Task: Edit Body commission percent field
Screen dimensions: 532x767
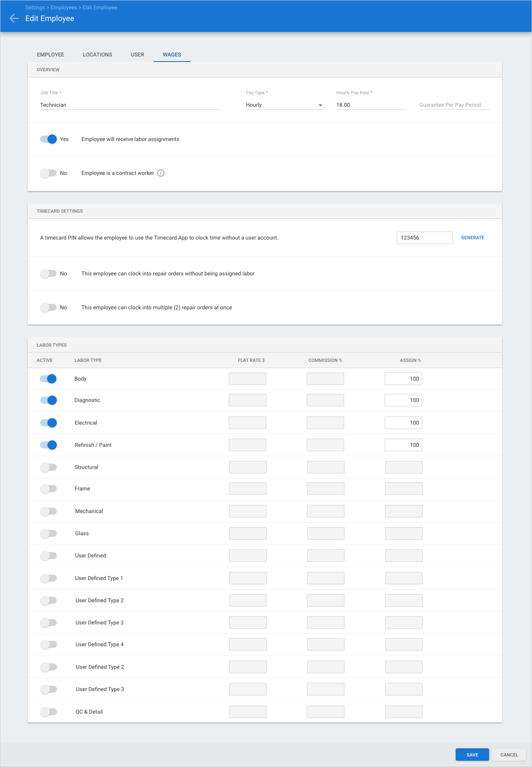Action: (325, 379)
